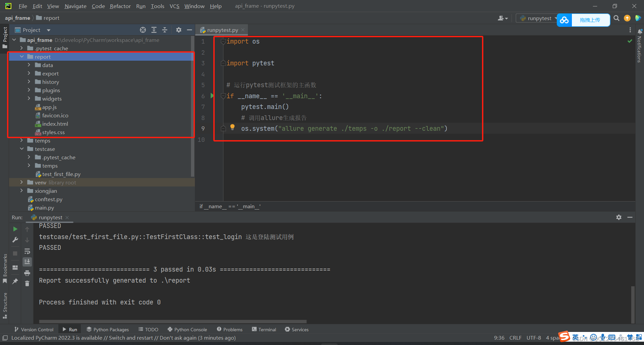Click the Run console horizontal scrollbar
644x345 pixels.
pyautogui.click(x=173, y=322)
